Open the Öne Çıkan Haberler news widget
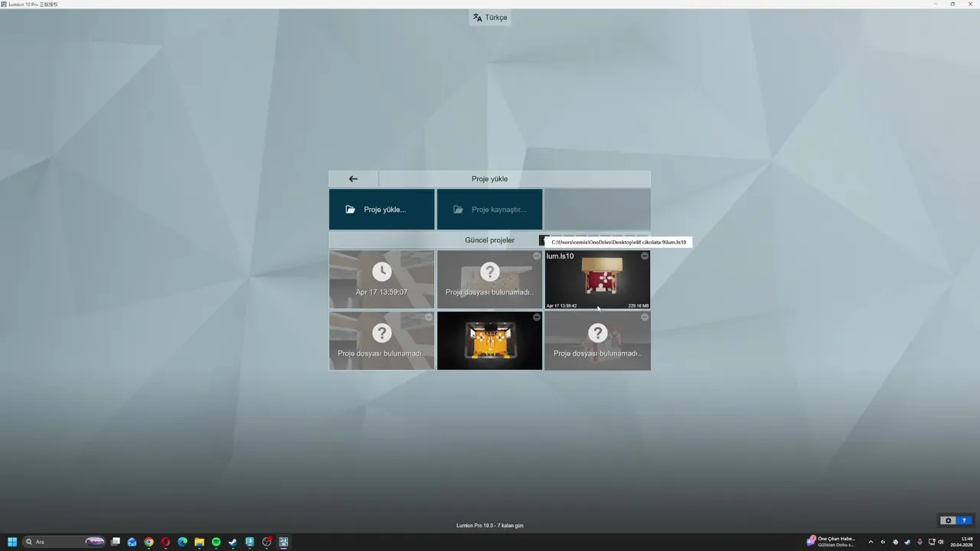 (x=831, y=542)
